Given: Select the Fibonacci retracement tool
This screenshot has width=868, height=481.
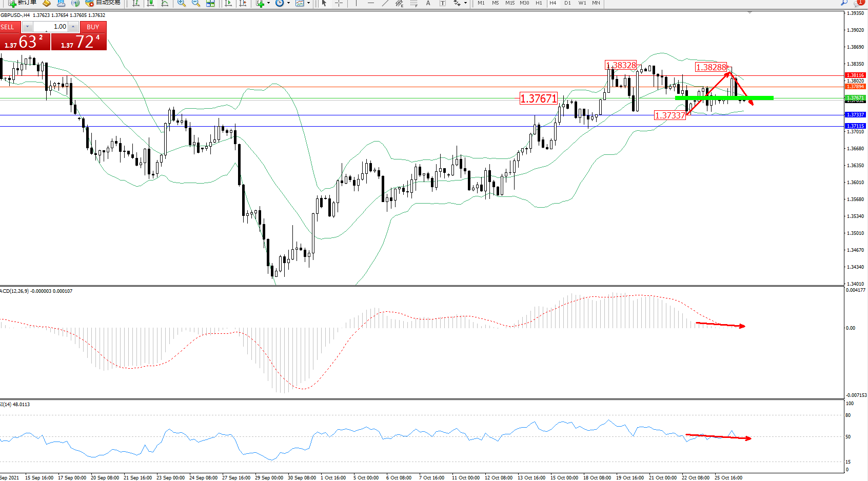Looking at the screenshot, I should (x=413, y=3).
